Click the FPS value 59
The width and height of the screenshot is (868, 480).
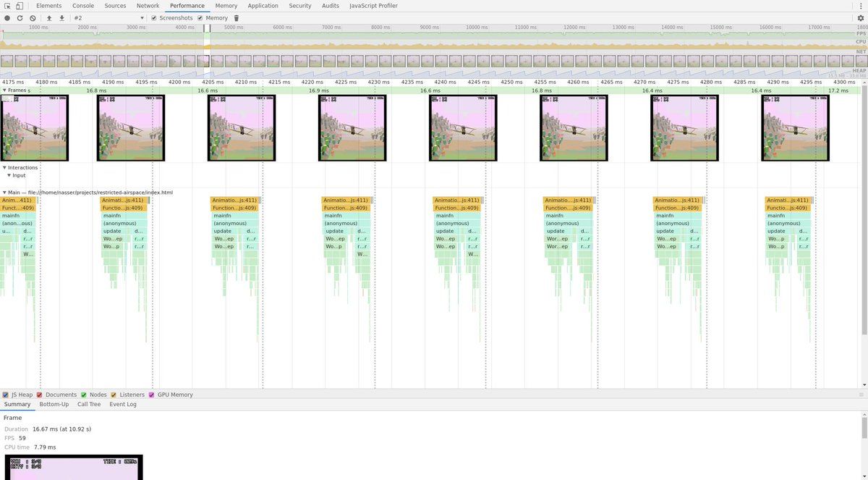tap(22, 438)
